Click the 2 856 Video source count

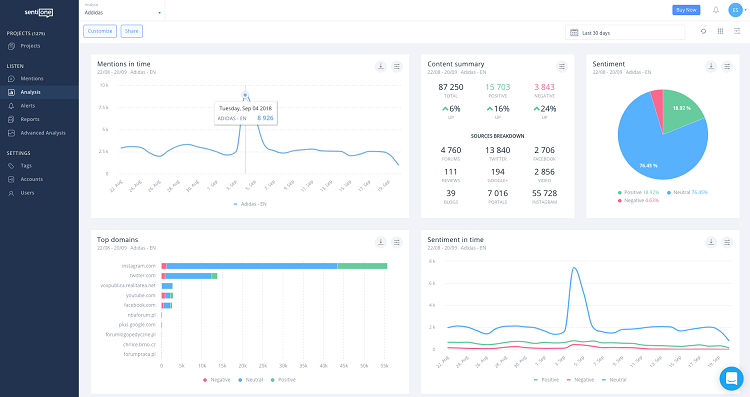[544, 172]
